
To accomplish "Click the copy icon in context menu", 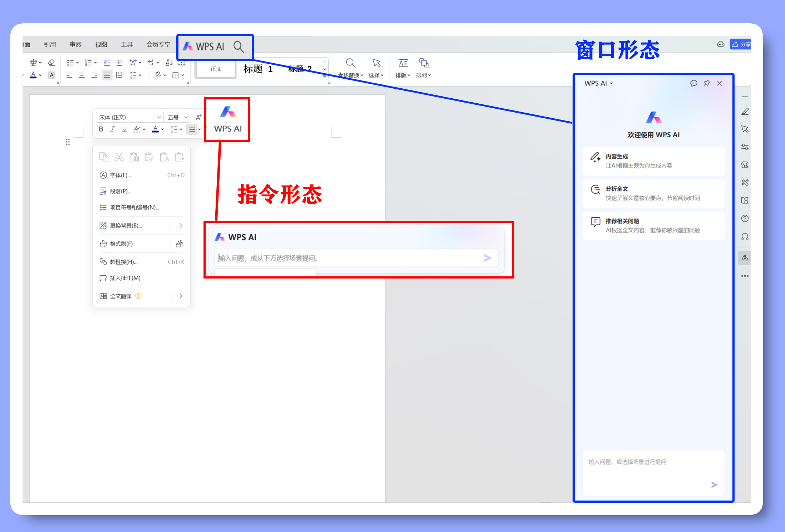I will tap(104, 157).
